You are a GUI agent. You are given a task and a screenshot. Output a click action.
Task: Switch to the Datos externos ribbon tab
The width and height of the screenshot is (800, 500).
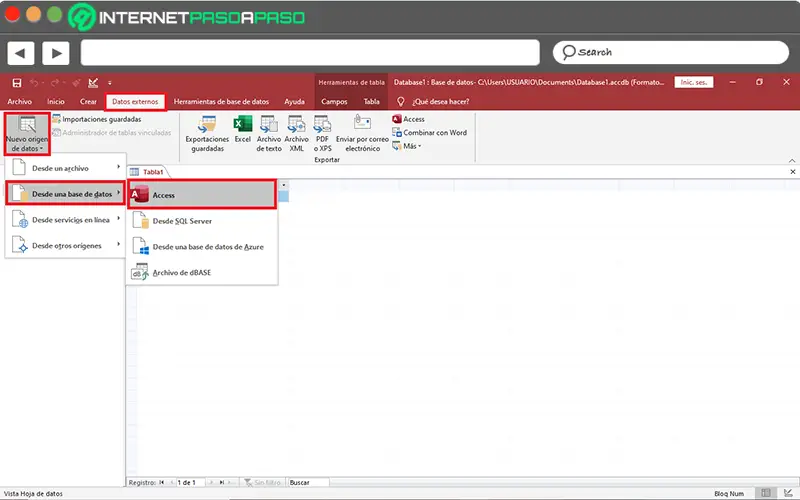(135, 102)
